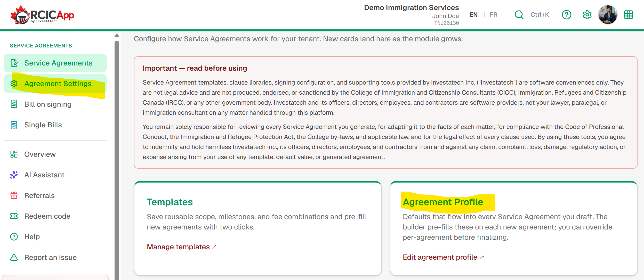Click the Templates card heading
The width and height of the screenshot is (644, 280).
tap(170, 202)
